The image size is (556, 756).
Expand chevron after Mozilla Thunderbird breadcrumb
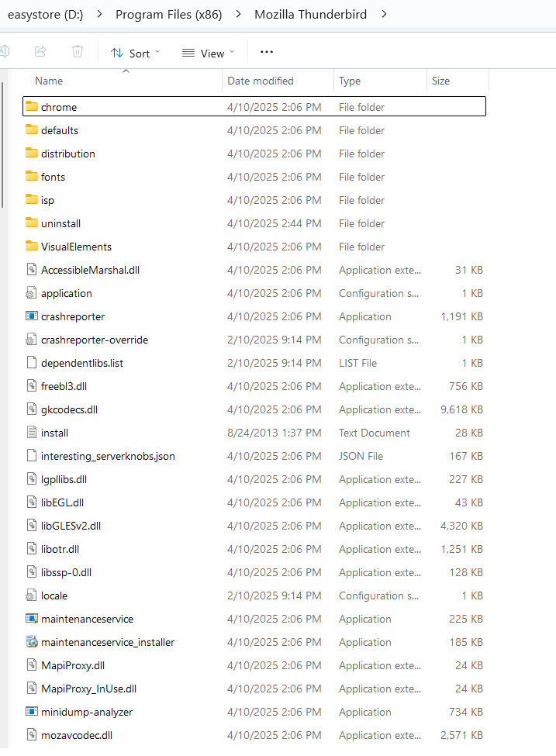(384, 14)
